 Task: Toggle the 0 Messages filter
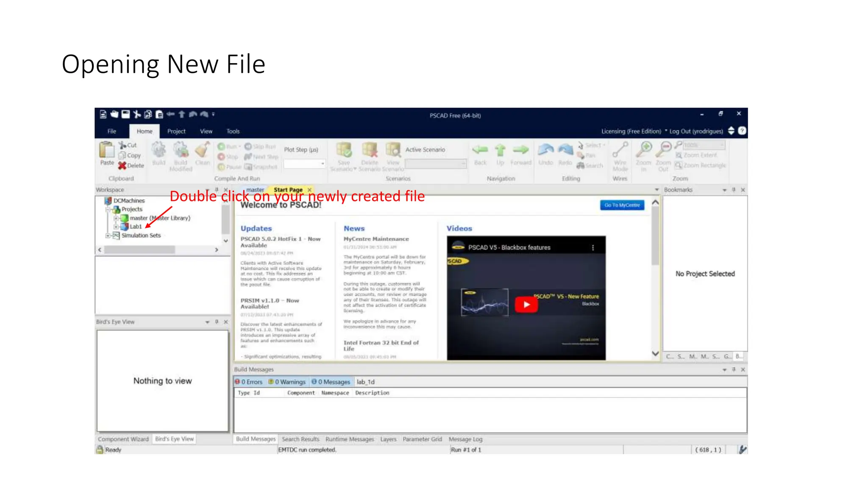pyautogui.click(x=331, y=382)
